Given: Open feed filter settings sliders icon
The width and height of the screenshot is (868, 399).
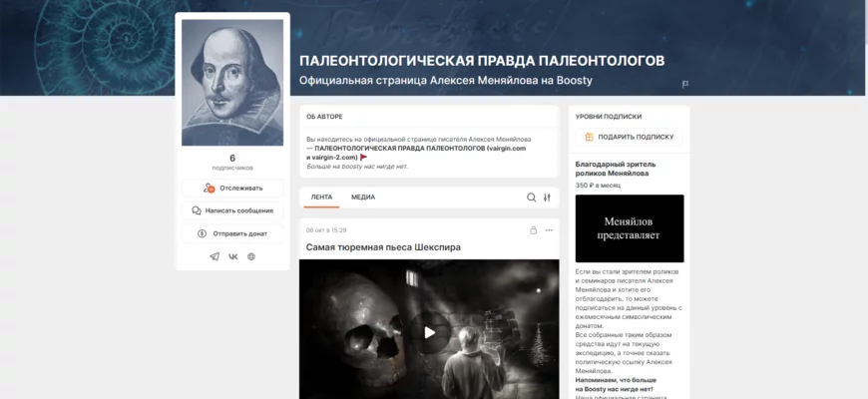Looking at the screenshot, I should pyautogui.click(x=547, y=198).
